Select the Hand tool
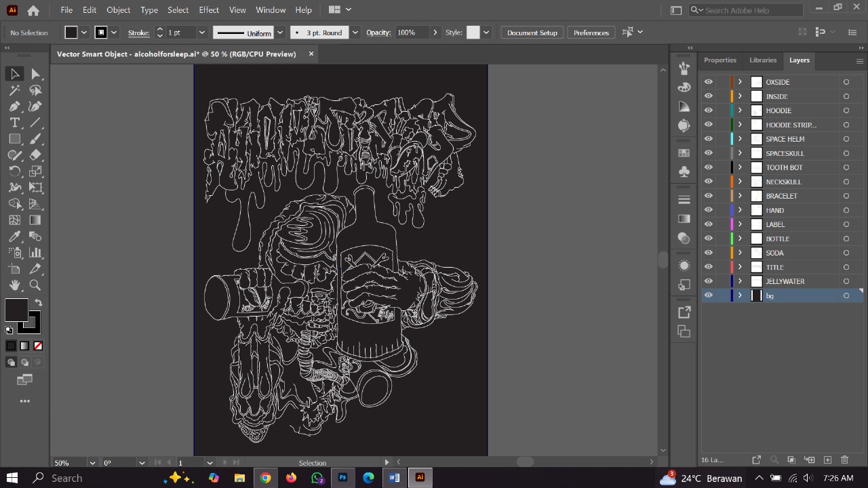The width and height of the screenshot is (868, 488). pos(14,285)
